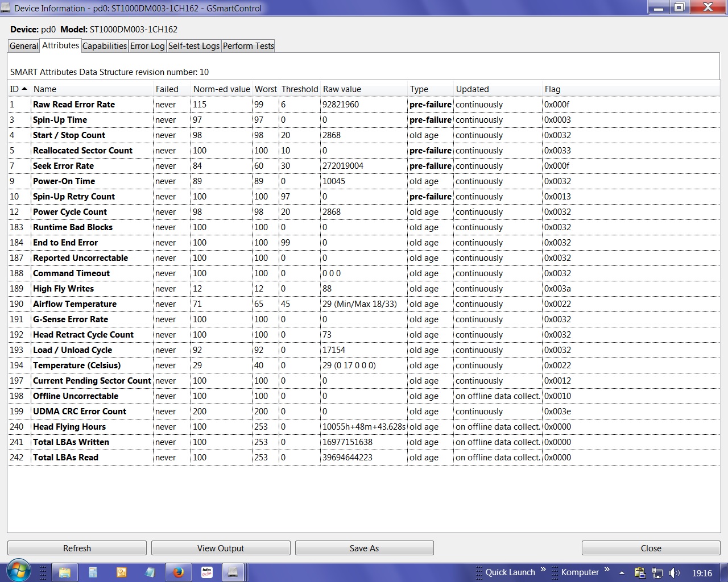Click the flag value 0x003e
Image resolution: width=728 pixels, height=582 pixels.
[557, 411]
